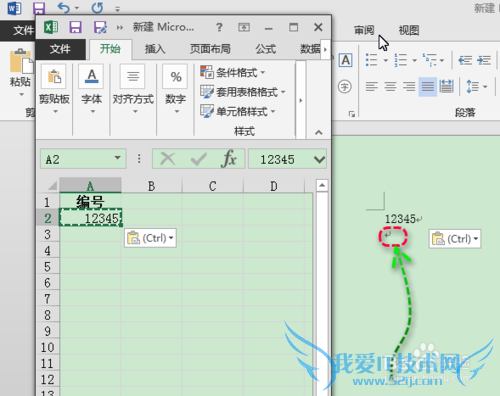Select column D header
This screenshot has width=500, height=396.
tap(274, 186)
